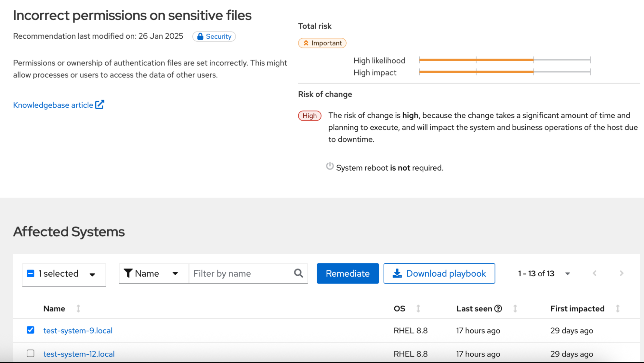The image size is (644, 363).
Task: Sort the table by Name column arrows
Action: tap(78, 309)
